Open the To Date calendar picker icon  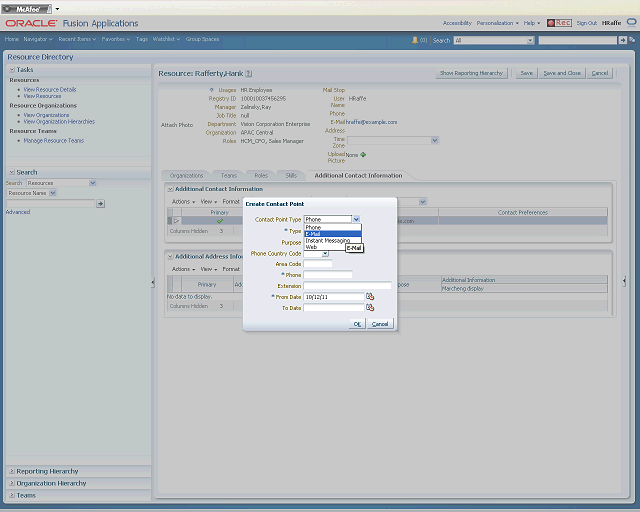(370, 307)
